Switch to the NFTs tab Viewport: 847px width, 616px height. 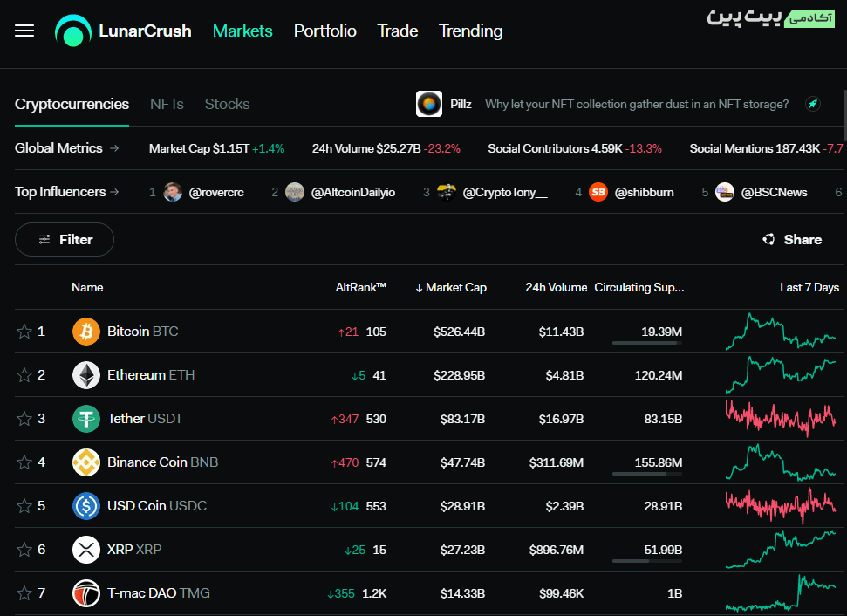pyautogui.click(x=167, y=104)
